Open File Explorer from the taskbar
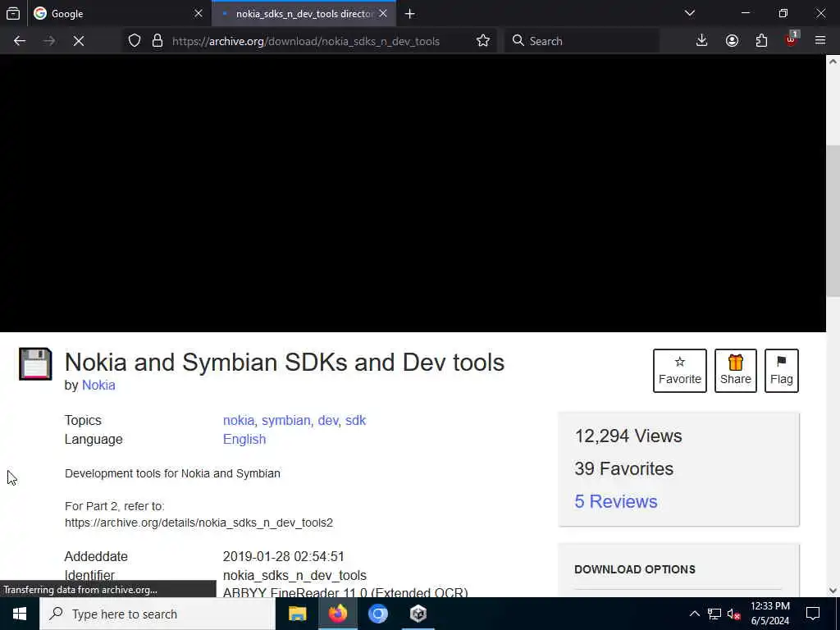The image size is (840, 630). click(x=297, y=614)
